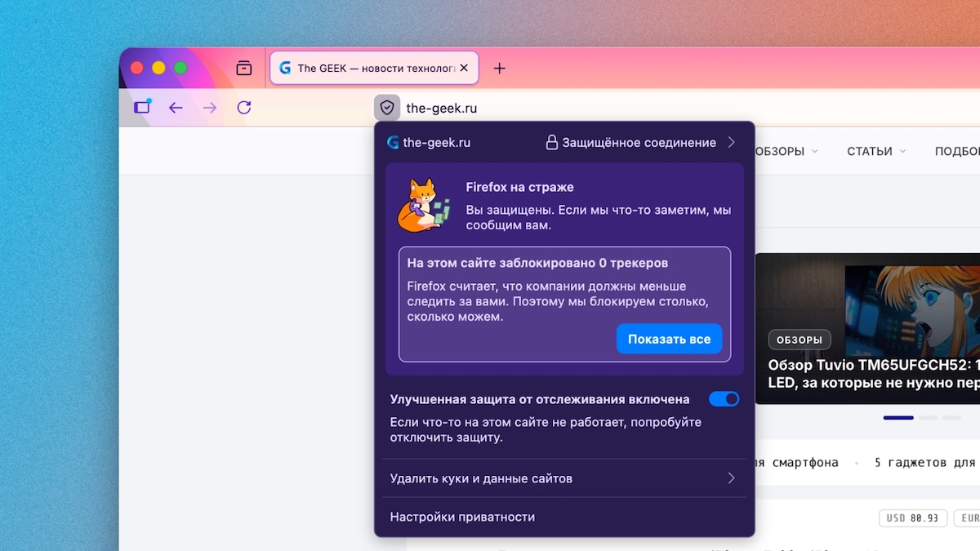Click the-geek.ru in the address bar
Viewport: 980px width, 551px height.
point(441,108)
